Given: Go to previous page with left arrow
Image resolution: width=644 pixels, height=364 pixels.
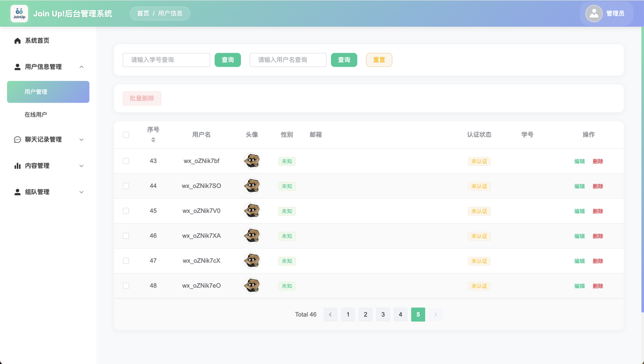Looking at the screenshot, I should tap(331, 315).
